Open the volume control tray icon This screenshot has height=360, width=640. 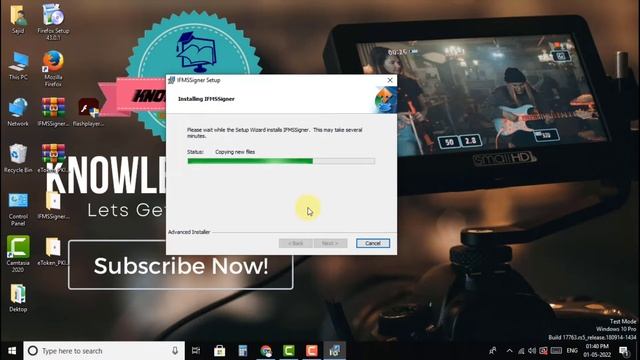pos(532,351)
